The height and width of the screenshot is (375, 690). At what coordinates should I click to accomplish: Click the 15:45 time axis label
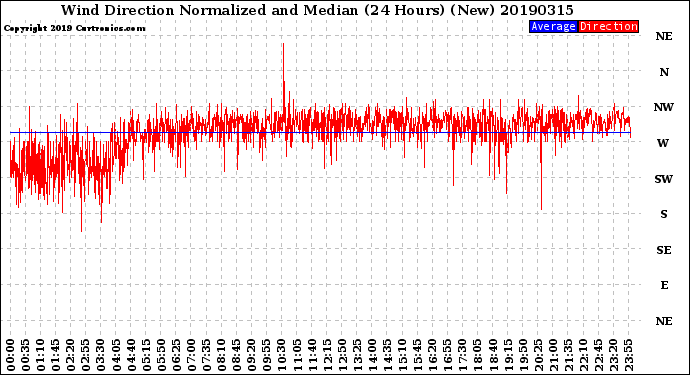click(x=417, y=355)
